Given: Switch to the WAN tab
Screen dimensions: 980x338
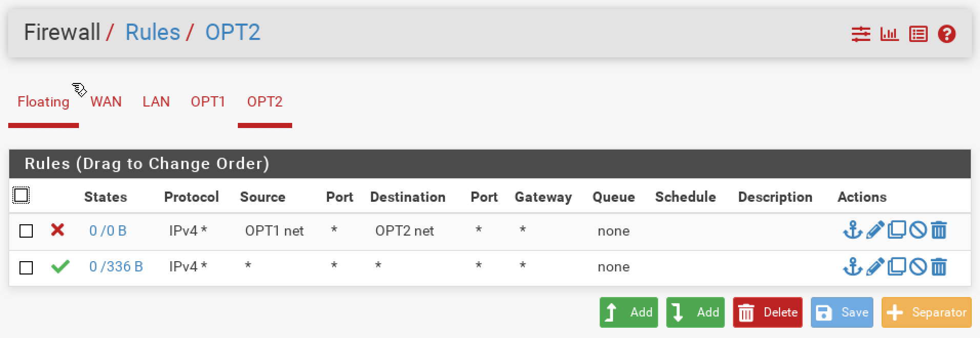Looking at the screenshot, I should 106,102.
